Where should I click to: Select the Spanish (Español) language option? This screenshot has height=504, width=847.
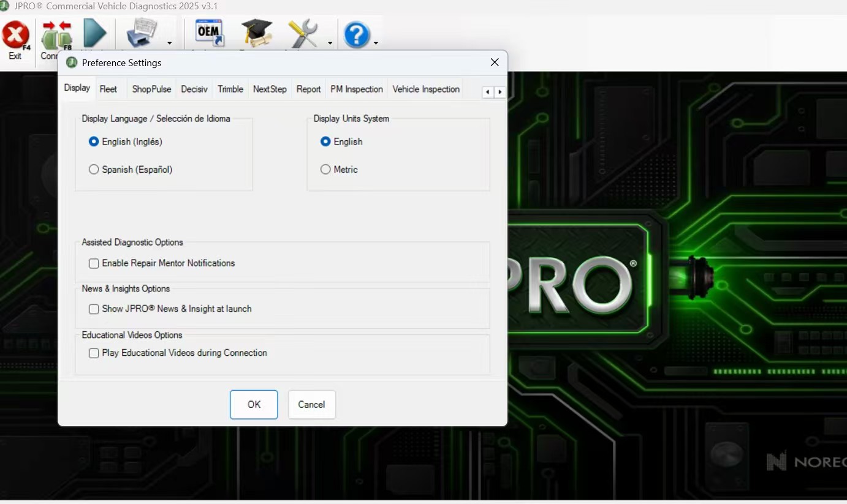94,170
